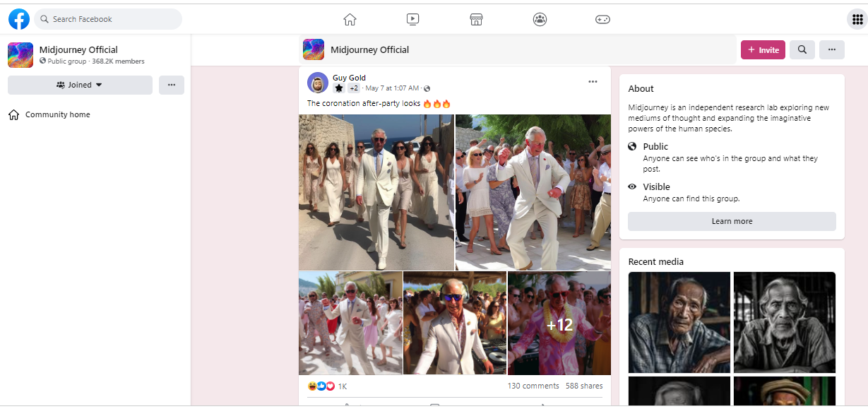Click Learn more in About panel
The height and width of the screenshot is (409, 868).
coord(732,221)
